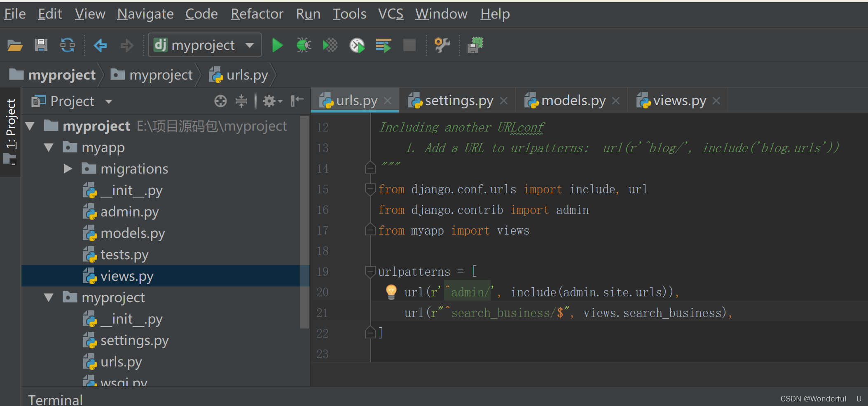Open the Run menu

[308, 14]
